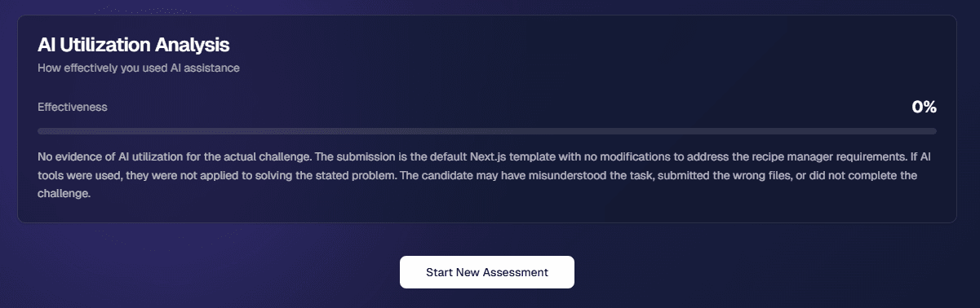Click the AI Utilization Analysis heading

(134, 45)
